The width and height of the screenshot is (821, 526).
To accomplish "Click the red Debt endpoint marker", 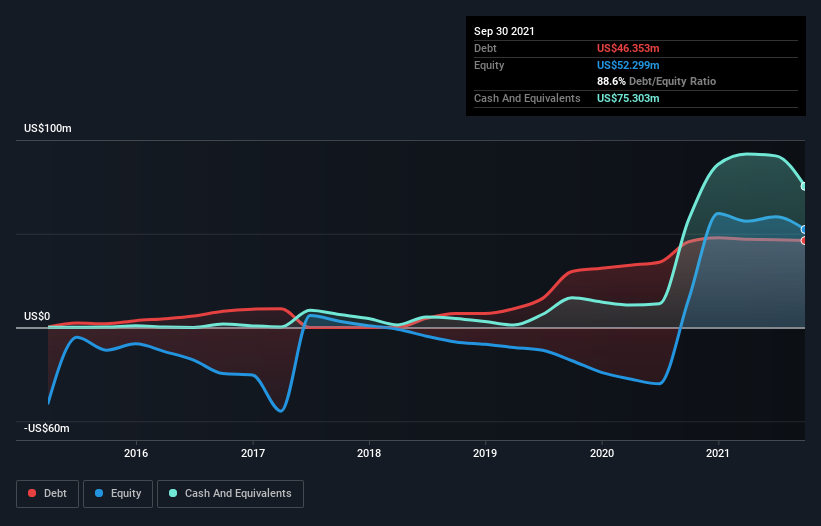I will pos(804,241).
